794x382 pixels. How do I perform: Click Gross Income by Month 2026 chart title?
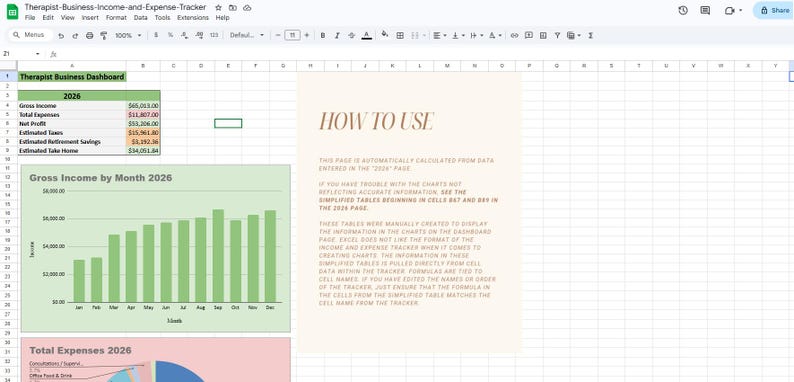tap(101, 178)
